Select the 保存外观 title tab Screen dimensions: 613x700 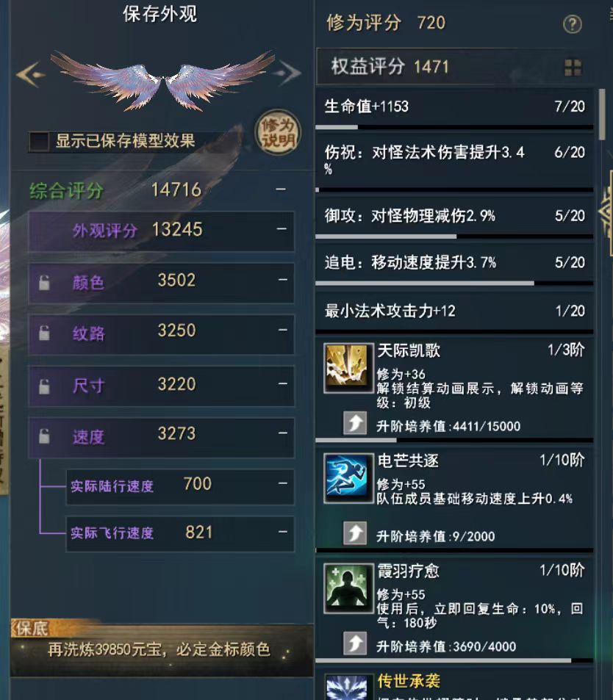click(x=160, y=14)
